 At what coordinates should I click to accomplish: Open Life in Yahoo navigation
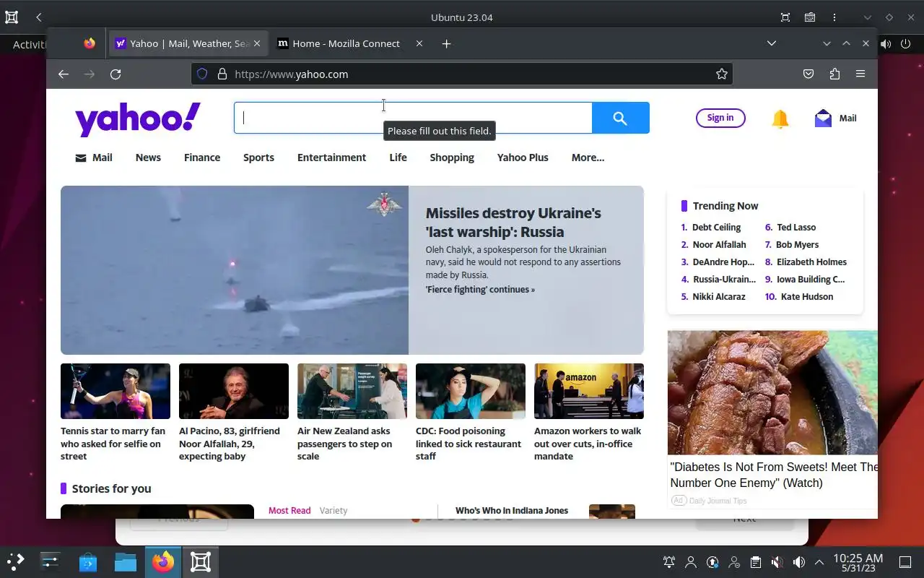(398, 158)
